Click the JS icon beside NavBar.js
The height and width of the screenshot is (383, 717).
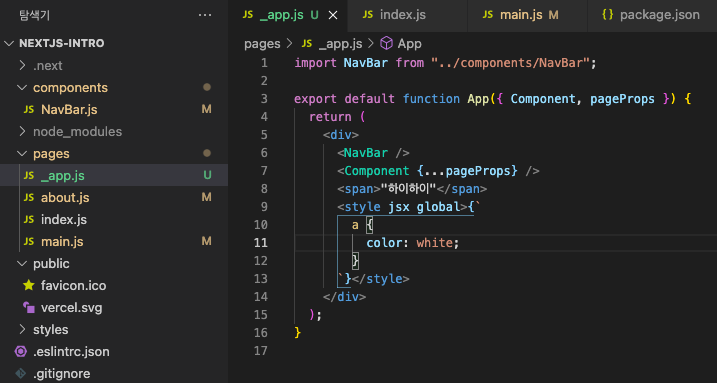click(x=29, y=110)
